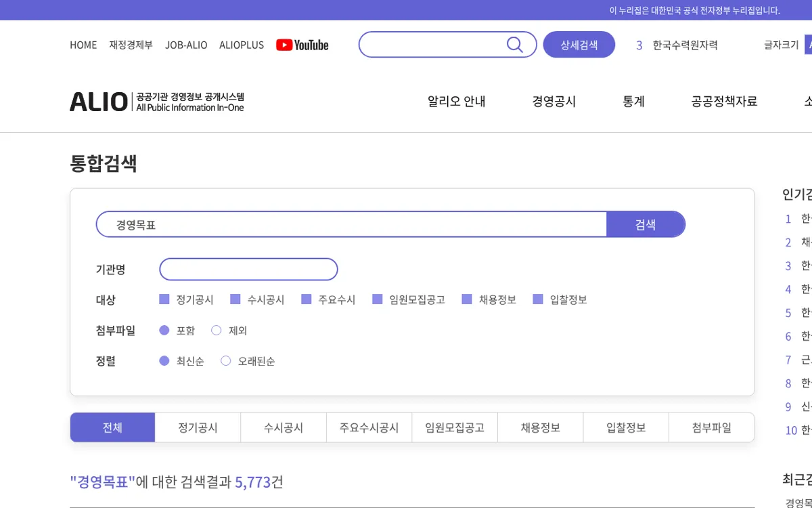Click the 기관명 input field
The width and height of the screenshot is (812, 508).
[x=248, y=269]
